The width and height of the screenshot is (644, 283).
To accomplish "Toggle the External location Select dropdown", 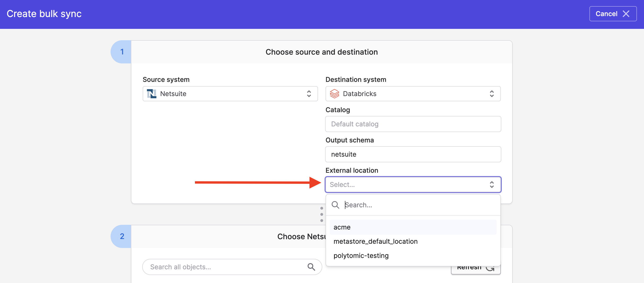I will [413, 185].
